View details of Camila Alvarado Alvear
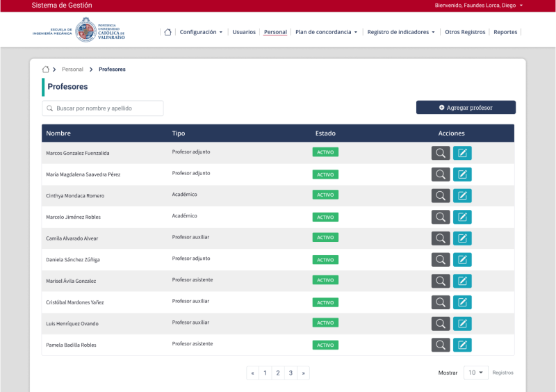Screen dimensions: 556x392 tap(441, 238)
